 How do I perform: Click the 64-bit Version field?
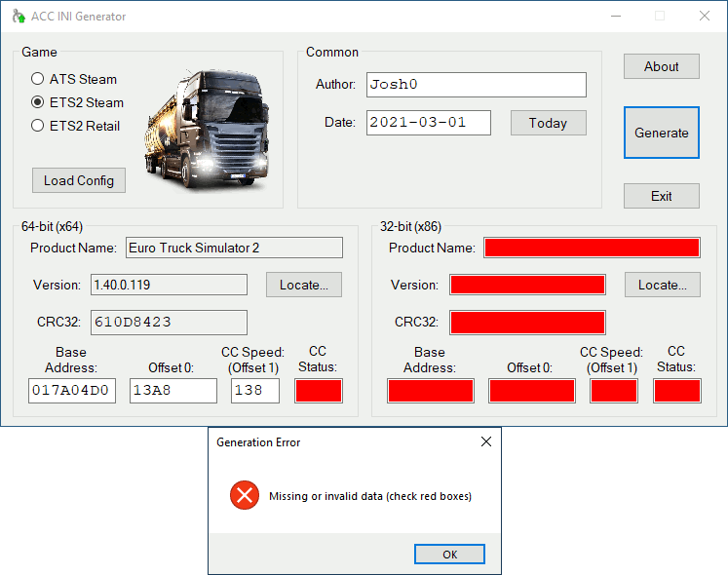(x=169, y=285)
